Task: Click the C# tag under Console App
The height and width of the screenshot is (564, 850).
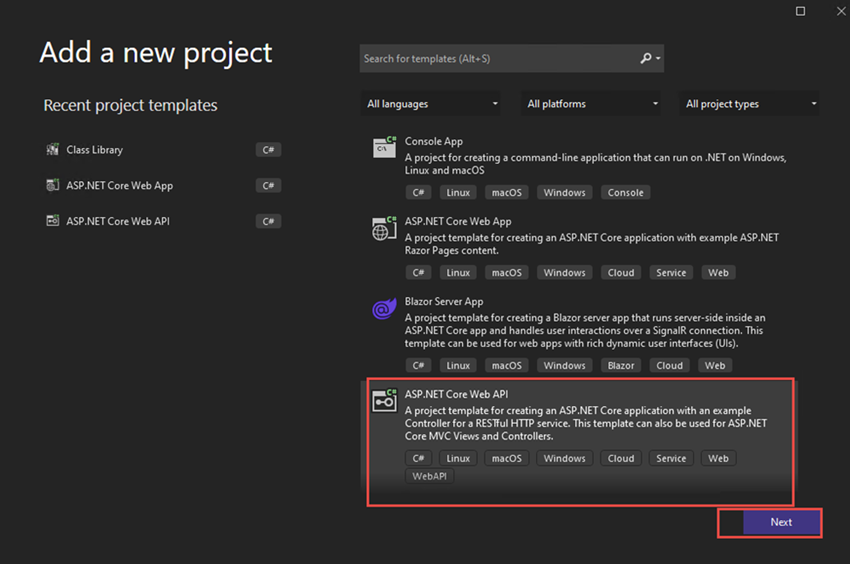Action: point(418,193)
